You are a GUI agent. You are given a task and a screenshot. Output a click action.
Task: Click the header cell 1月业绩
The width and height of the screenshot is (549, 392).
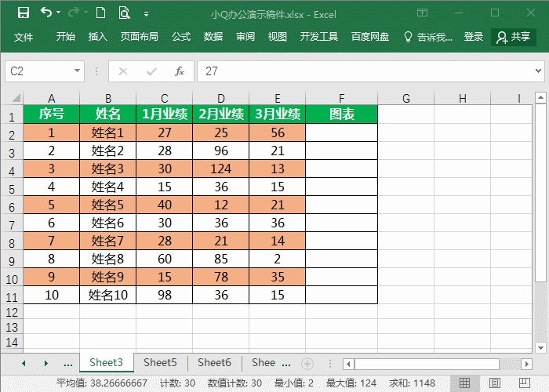point(164,114)
